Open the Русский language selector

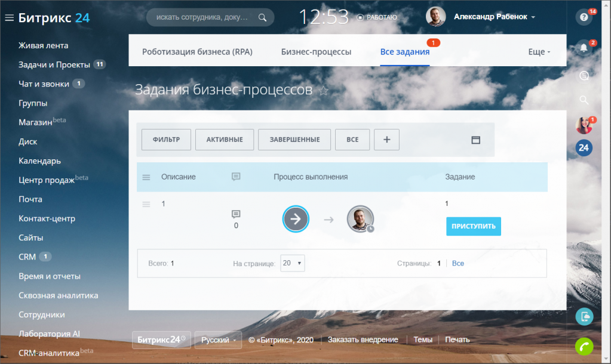point(218,340)
